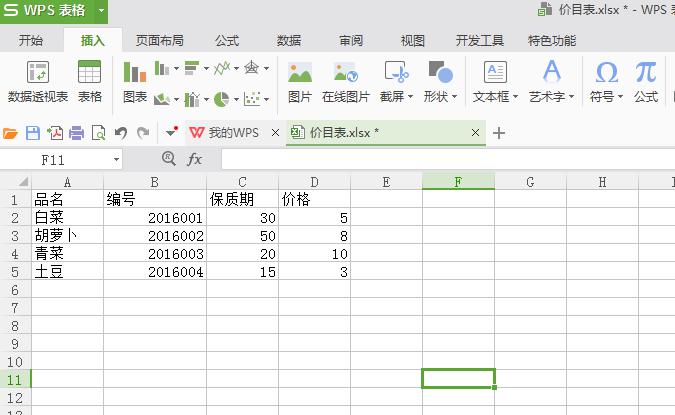Image resolution: width=675 pixels, height=415 pixels.
Task: Insert a table with the 表格 icon
Action: [x=90, y=74]
